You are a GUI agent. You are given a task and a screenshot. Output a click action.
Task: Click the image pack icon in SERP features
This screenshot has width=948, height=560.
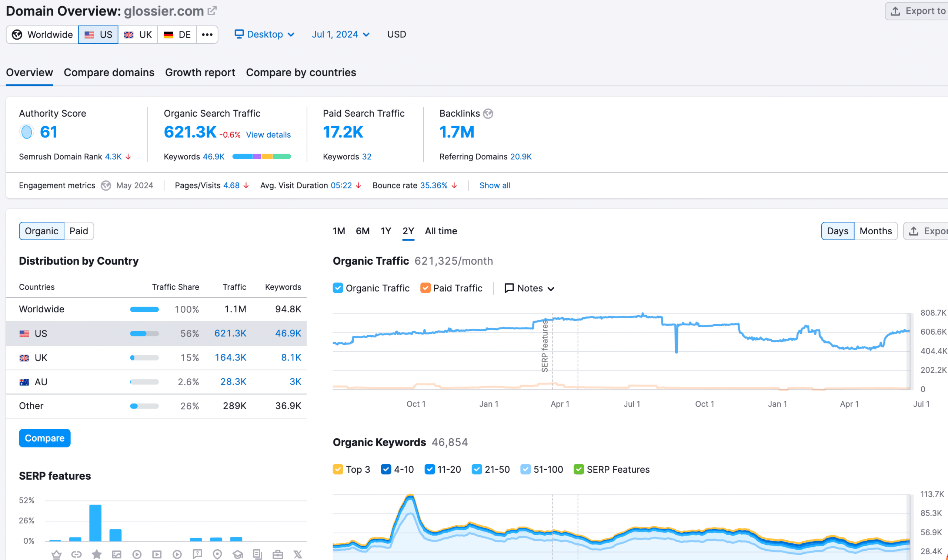(x=117, y=554)
